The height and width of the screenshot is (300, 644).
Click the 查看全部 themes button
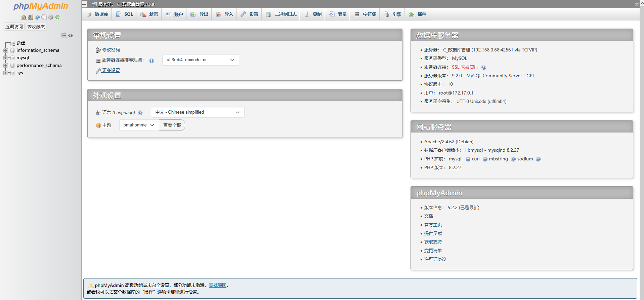(172, 125)
